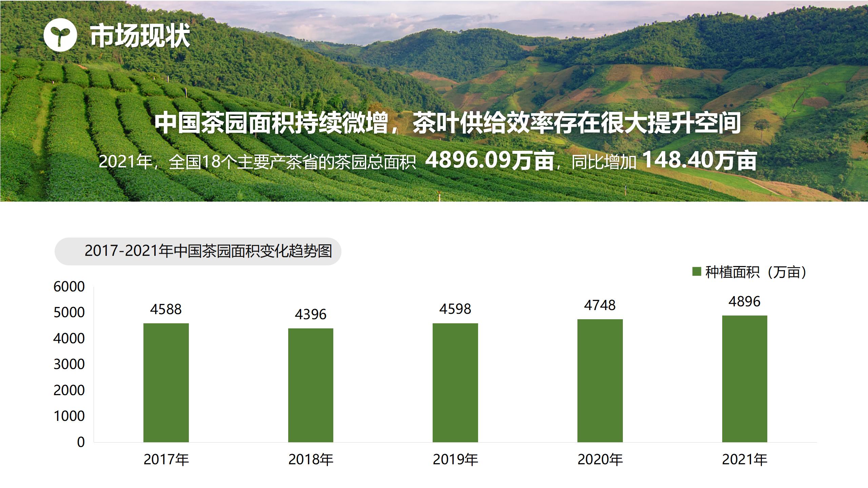
Task: Click the white sprout logo icon
Action: tap(60, 35)
